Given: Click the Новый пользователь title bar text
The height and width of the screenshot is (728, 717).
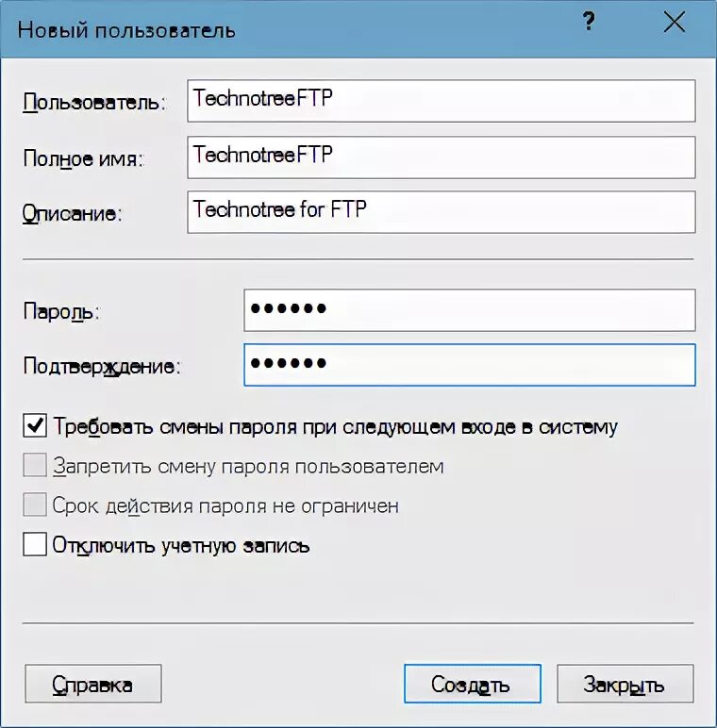Looking at the screenshot, I should 126,30.
